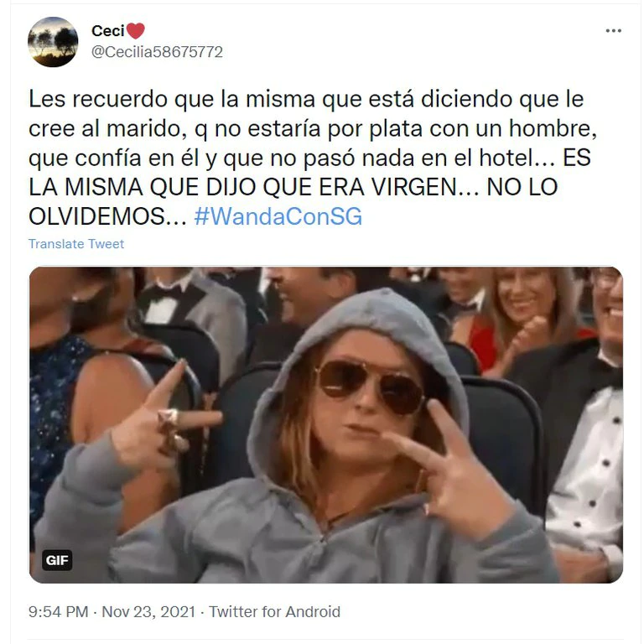This screenshot has height=644, width=644.
Task: Click the GIF badge on the media
Action: click(57, 560)
